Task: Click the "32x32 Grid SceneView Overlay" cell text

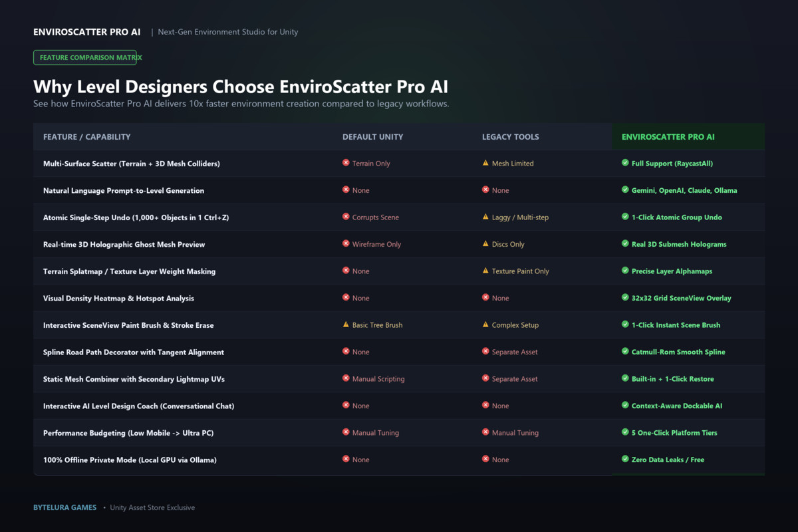Action: tap(682, 299)
